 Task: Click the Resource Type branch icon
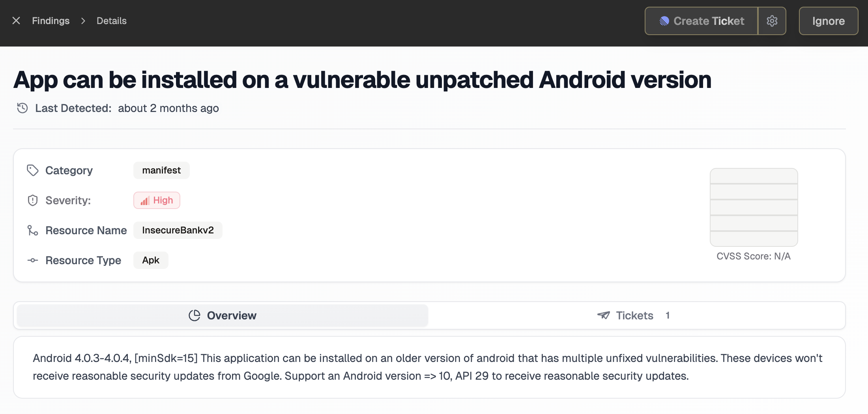[x=33, y=260]
